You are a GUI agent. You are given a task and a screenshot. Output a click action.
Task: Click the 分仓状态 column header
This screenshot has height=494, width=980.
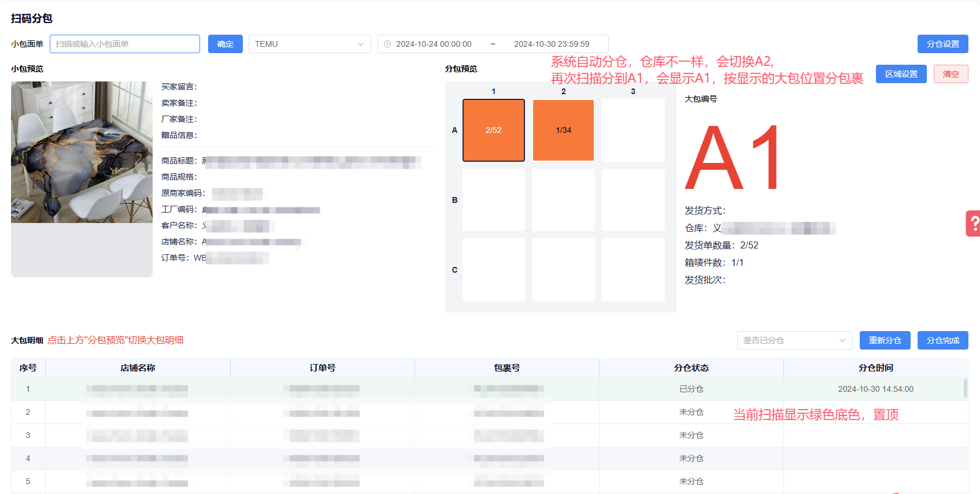point(691,368)
